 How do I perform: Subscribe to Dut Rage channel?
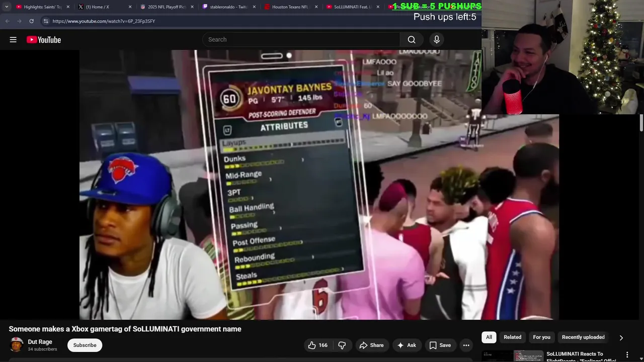85,345
